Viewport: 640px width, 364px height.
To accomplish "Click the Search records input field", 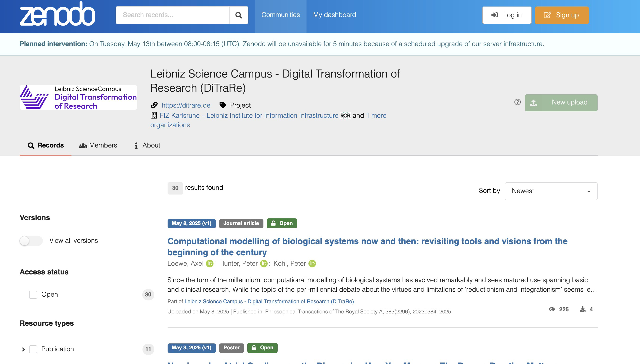I will pyautogui.click(x=172, y=15).
